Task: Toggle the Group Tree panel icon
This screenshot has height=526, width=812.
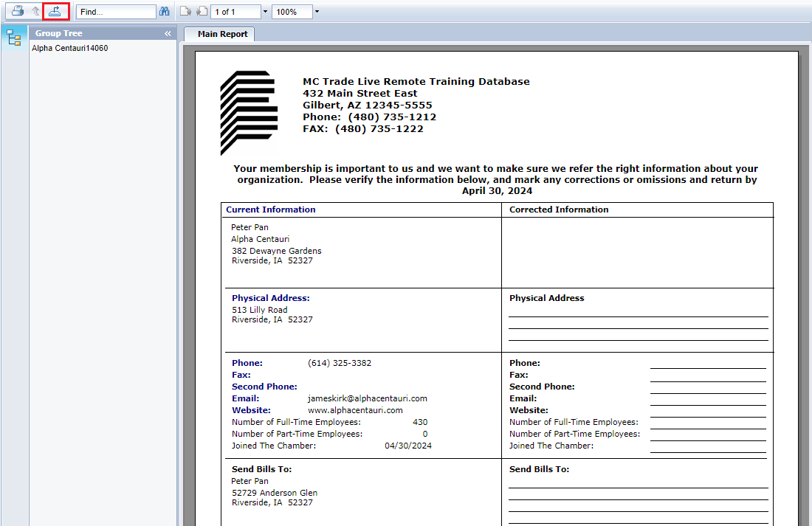Action: [x=14, y=38]
